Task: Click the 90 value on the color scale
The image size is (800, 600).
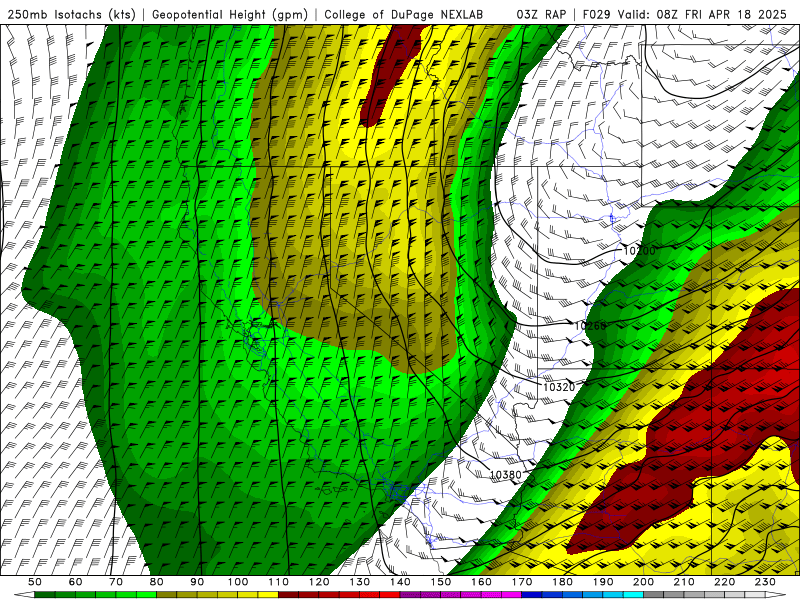Action: pos(197,582)
